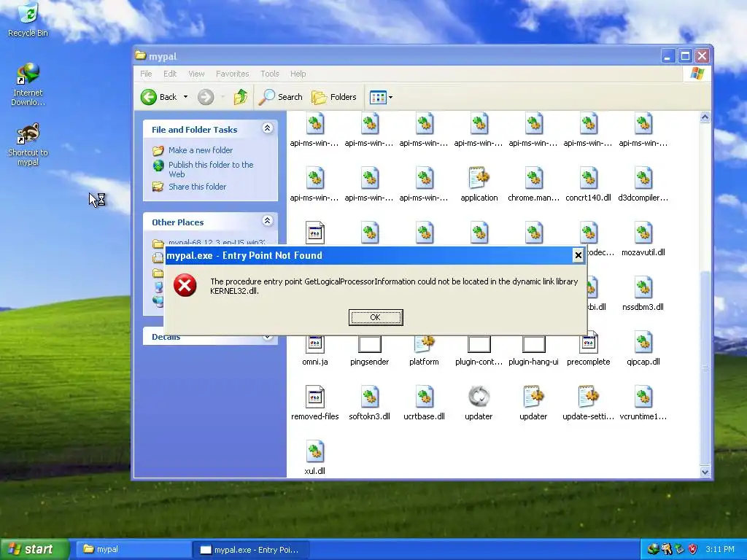This screenshot has width=747, height=560.
Task: Select the d3dcompiler... file icon
Action: pyautogui.click(x=643, y=178)
